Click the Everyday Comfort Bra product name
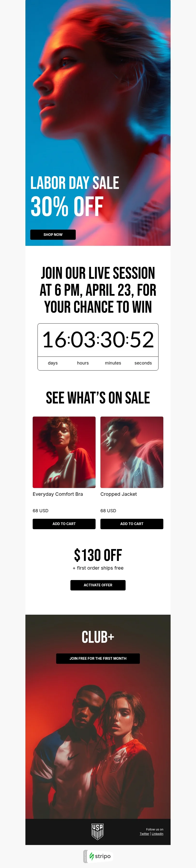This screenshot has width=196, height=868. (x=58, y=494)
